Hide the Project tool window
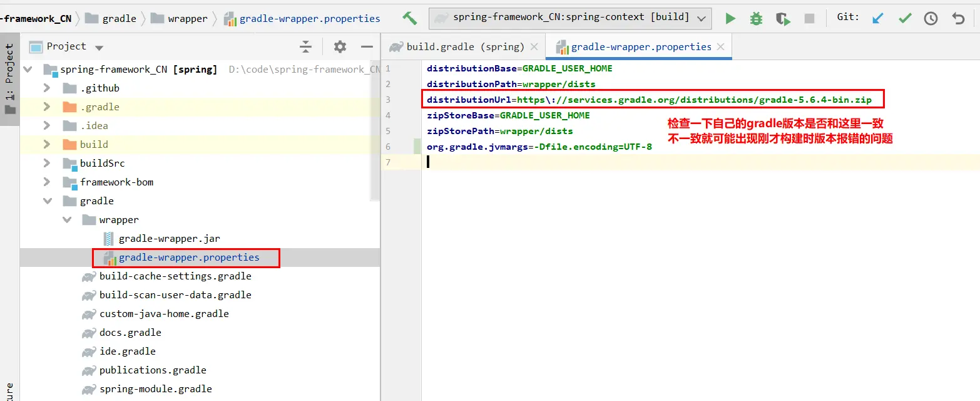Image resolution: width=980 pixels, height=401 pixels. (x=367, y=46)
